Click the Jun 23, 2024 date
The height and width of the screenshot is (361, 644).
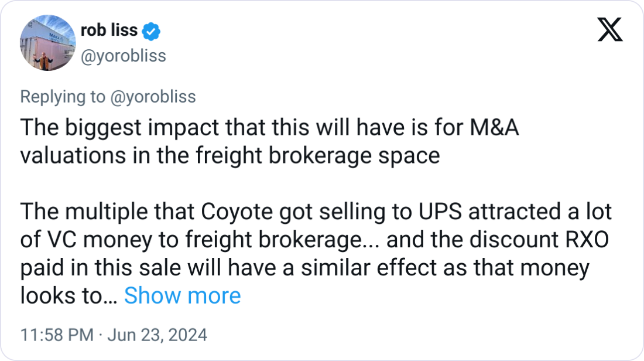coord(156,335)
